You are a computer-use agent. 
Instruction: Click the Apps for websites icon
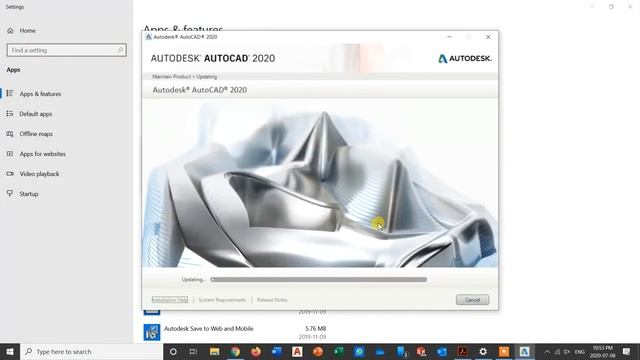(x=10, y=153)
